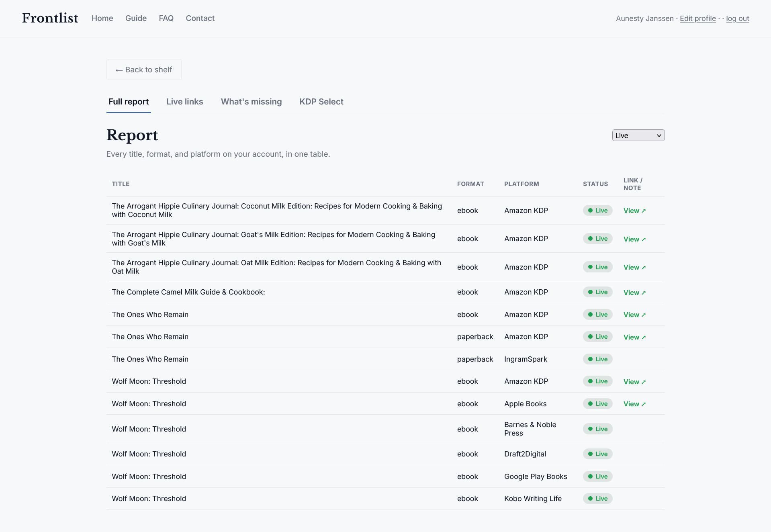Click the Apple Books platform cell
771x532 pixels.
tap(526, 404)
